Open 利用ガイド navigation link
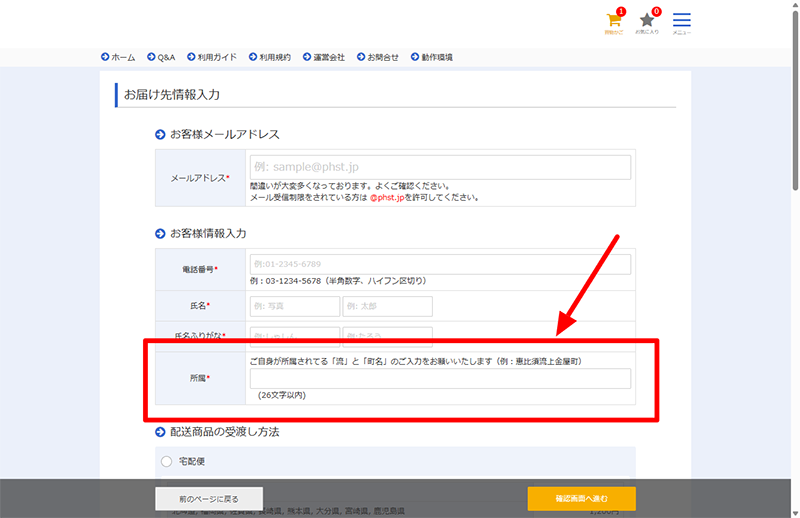 [212, 57]
